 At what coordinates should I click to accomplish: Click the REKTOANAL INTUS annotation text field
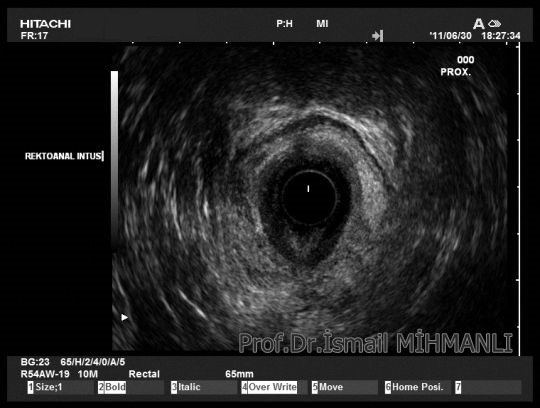tap(64, 156)
